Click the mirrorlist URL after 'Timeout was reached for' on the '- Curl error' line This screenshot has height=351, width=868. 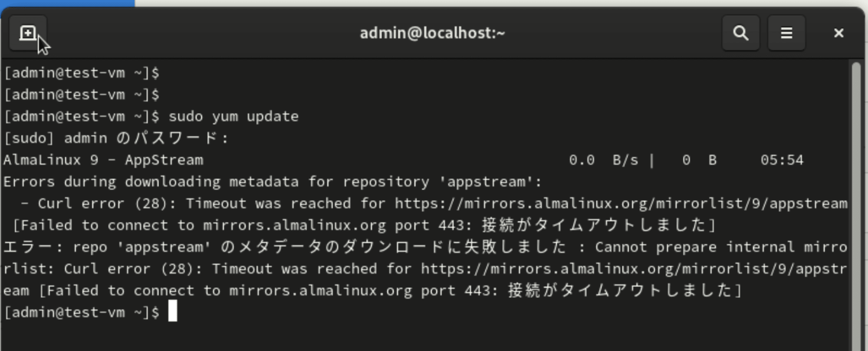(x=621, y=204)
